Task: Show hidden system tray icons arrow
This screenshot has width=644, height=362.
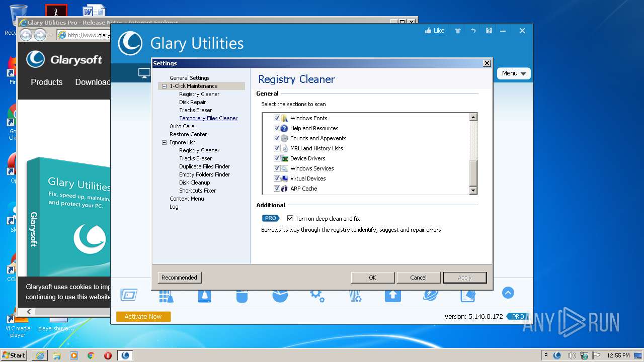Action: click(x=546, y=355)
